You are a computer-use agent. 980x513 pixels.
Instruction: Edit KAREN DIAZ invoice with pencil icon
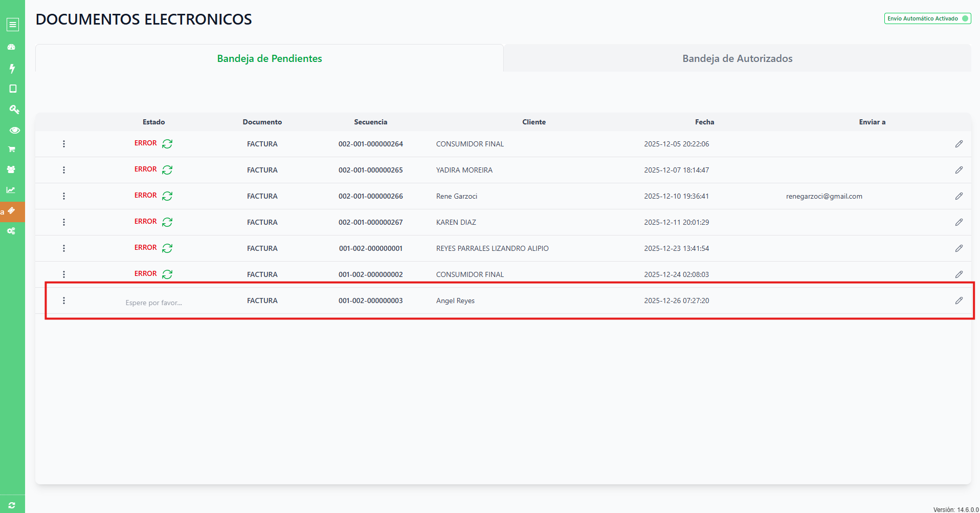pos(959,222)
